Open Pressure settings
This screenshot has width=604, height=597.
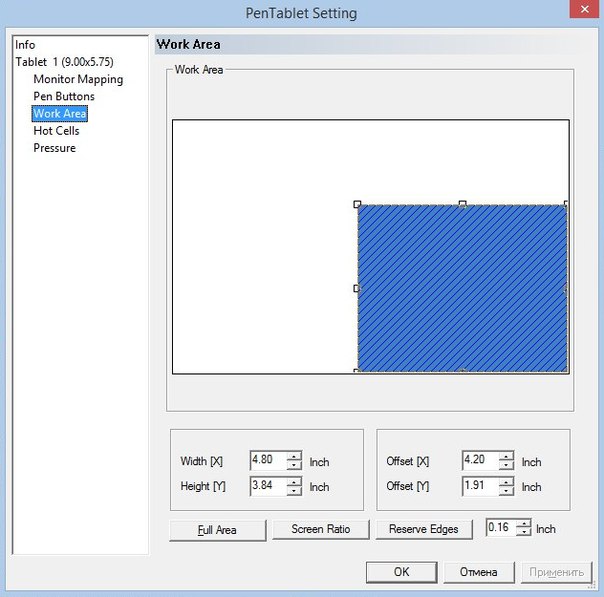pyautogui.click(x=54, y=148)
